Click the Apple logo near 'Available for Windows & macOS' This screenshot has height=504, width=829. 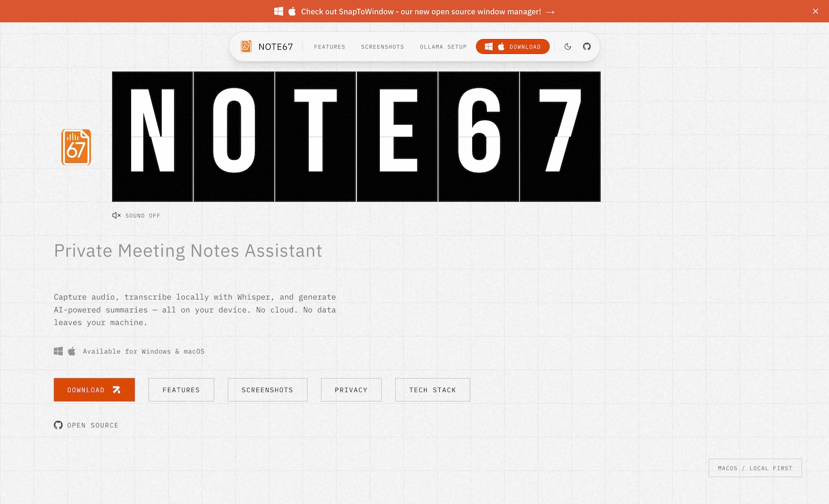pos(71,351)
